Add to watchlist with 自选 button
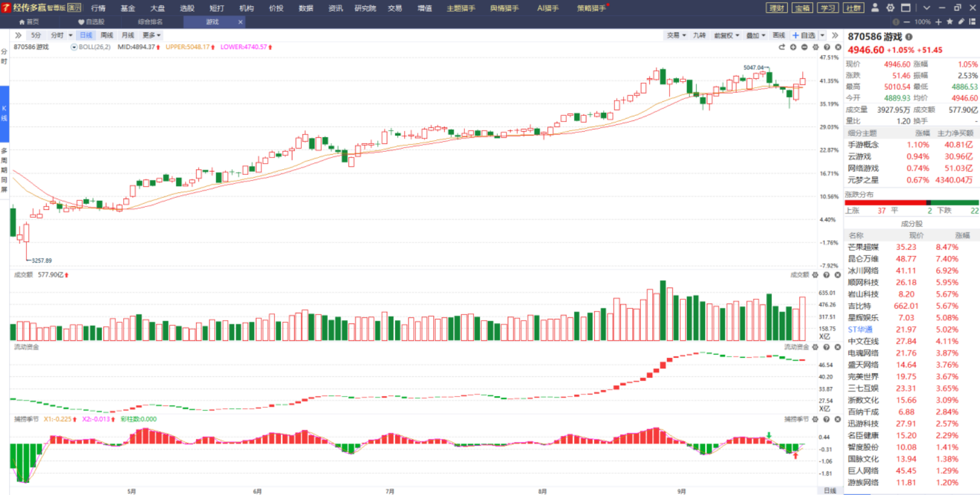The image size is (980, 495). [803, 35]
